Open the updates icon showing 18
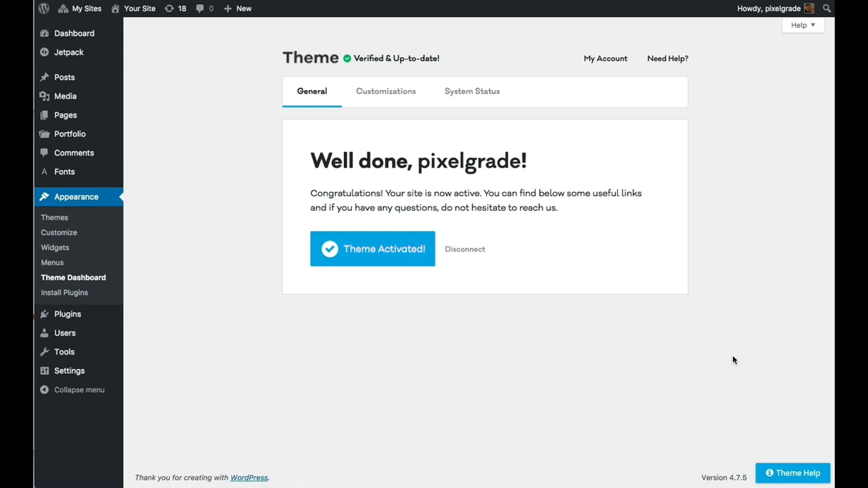This screenshot has width=868, height=488. click(x=169, y=8)
